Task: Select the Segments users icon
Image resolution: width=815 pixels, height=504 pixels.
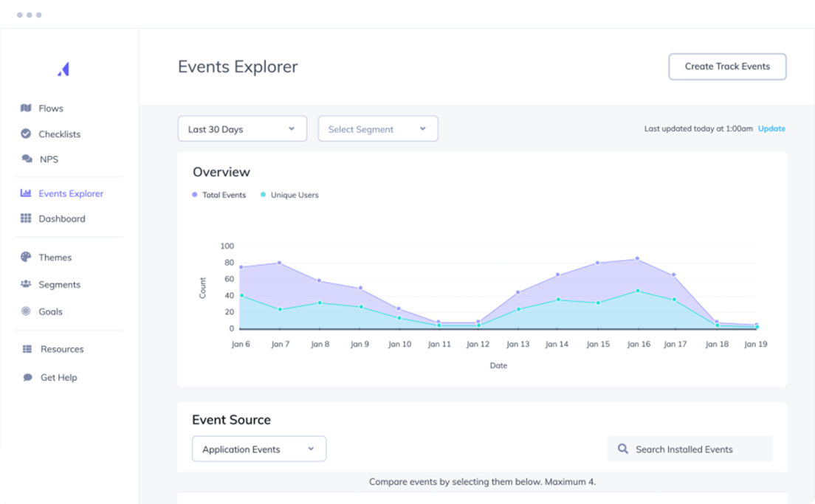Action: pyautogui.click(x=24, y=284)
